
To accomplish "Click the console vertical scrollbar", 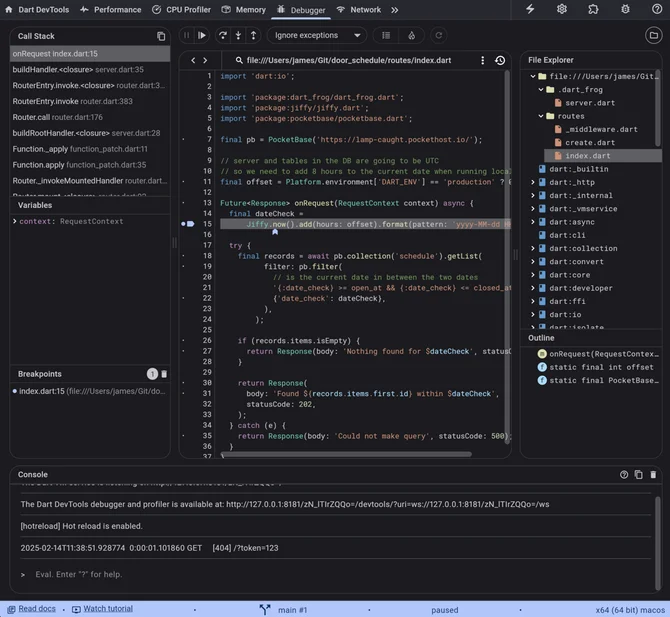I will coord(657,543).
